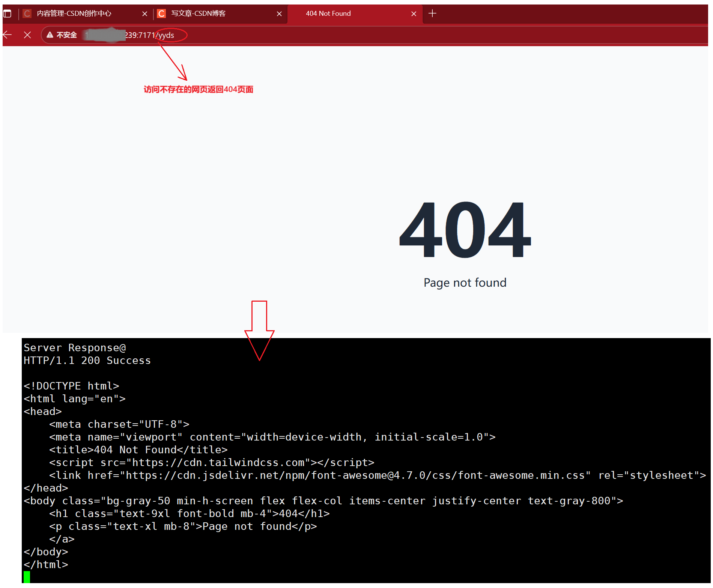The image size is (713, 588).
Task: Click the tailwindcss script source line
Action: (x=212, y=463)
